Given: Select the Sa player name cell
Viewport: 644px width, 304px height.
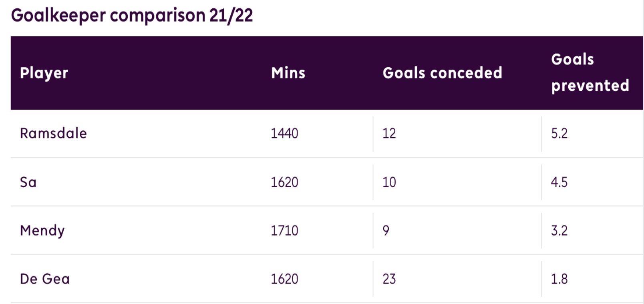Looking at the screenshot, I should [x=28, y=182].
